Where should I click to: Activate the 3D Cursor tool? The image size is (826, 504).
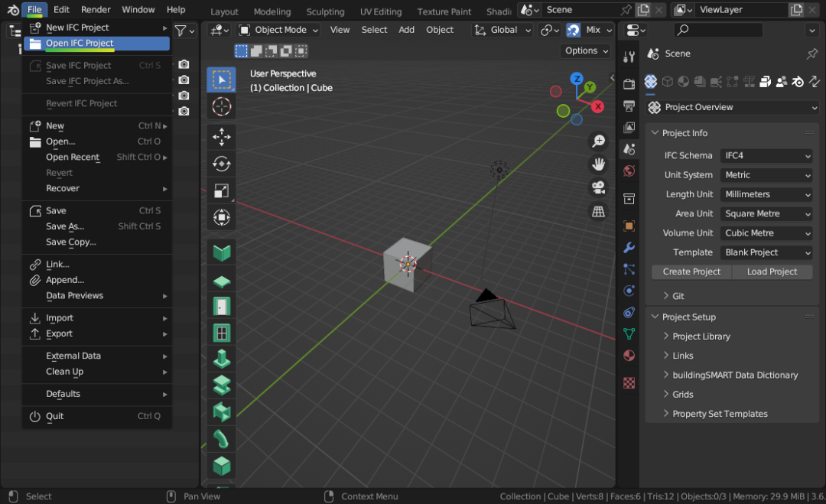[221, 106]
